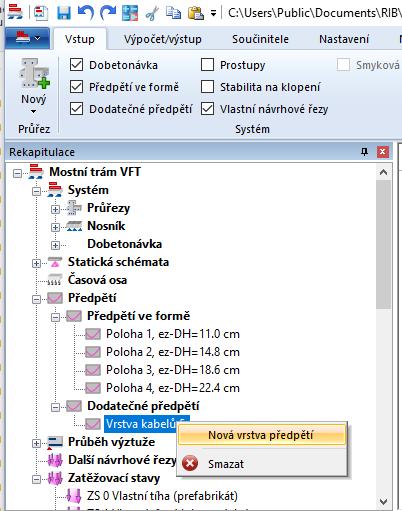Click the Save floppy disk icon

pos(64,13)
